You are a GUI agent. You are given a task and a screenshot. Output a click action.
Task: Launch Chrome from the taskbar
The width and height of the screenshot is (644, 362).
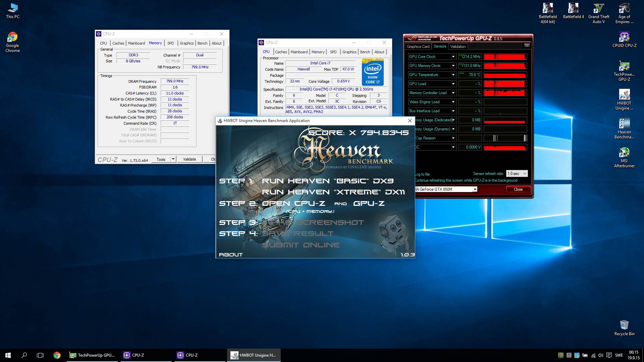57,355
